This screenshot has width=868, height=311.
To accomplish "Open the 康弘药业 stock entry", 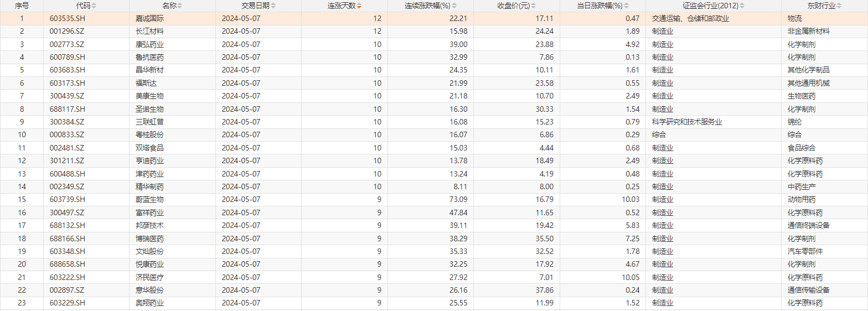I will [x=149, y=44].
